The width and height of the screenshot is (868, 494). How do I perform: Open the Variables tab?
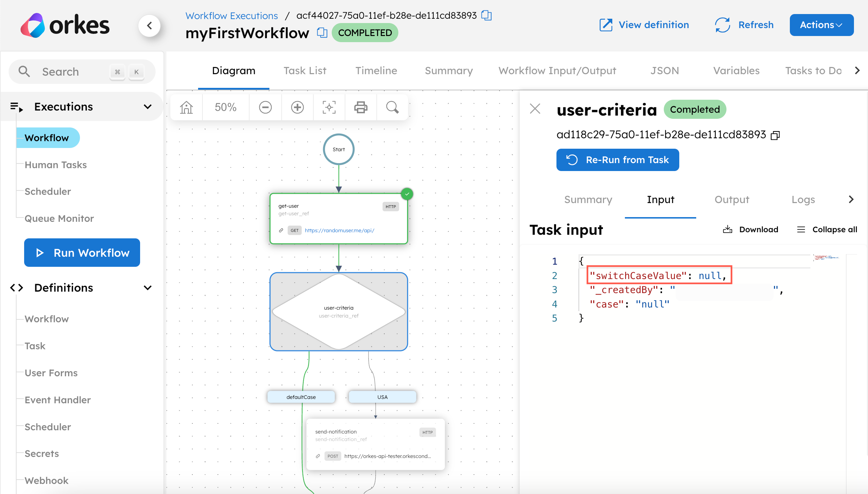[737, 71]
